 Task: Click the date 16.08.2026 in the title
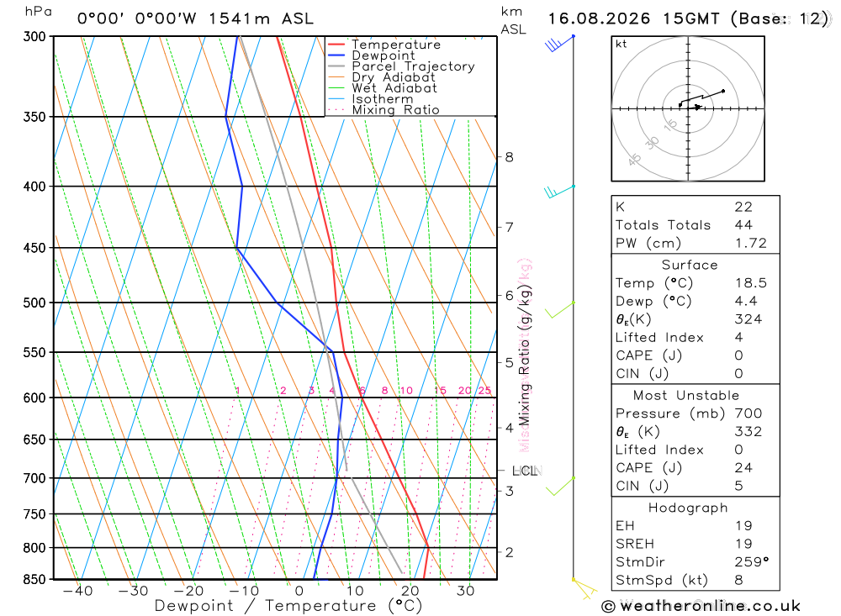(x=599, y=18)
